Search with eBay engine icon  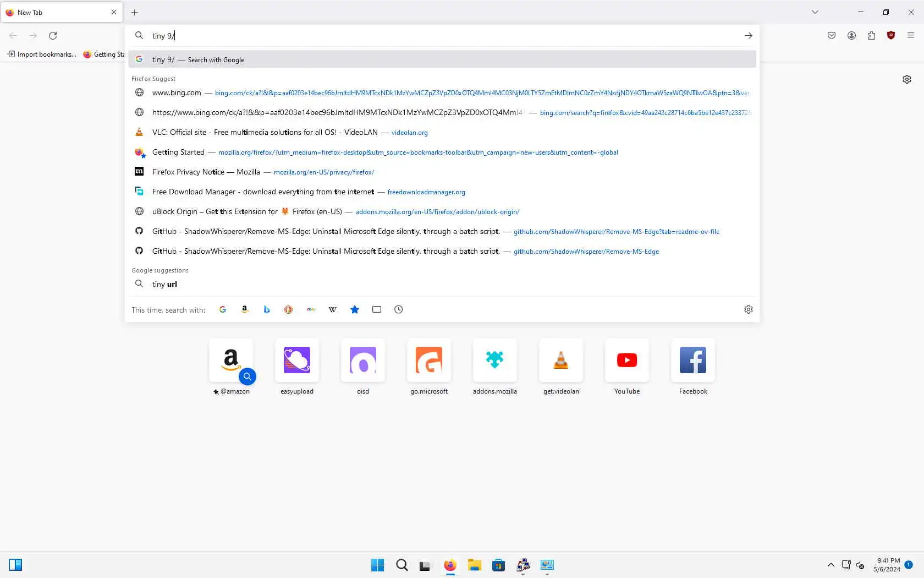tap(311, 309)
